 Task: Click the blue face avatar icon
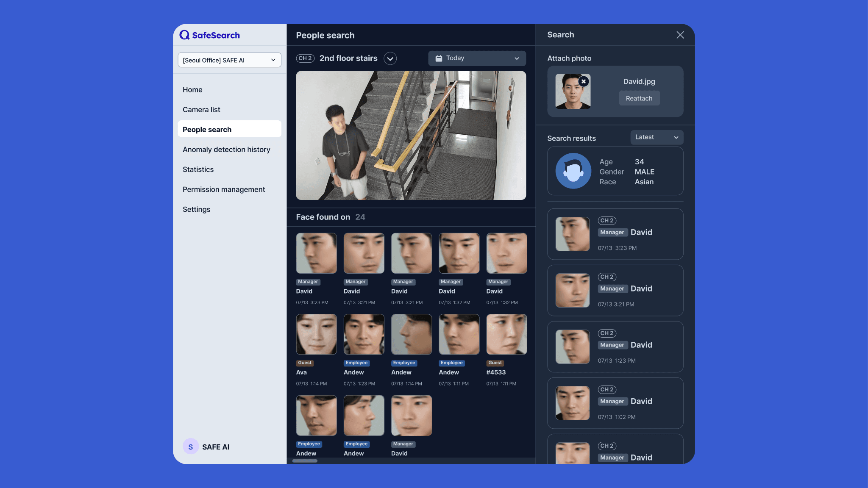[x=573, y=171]
